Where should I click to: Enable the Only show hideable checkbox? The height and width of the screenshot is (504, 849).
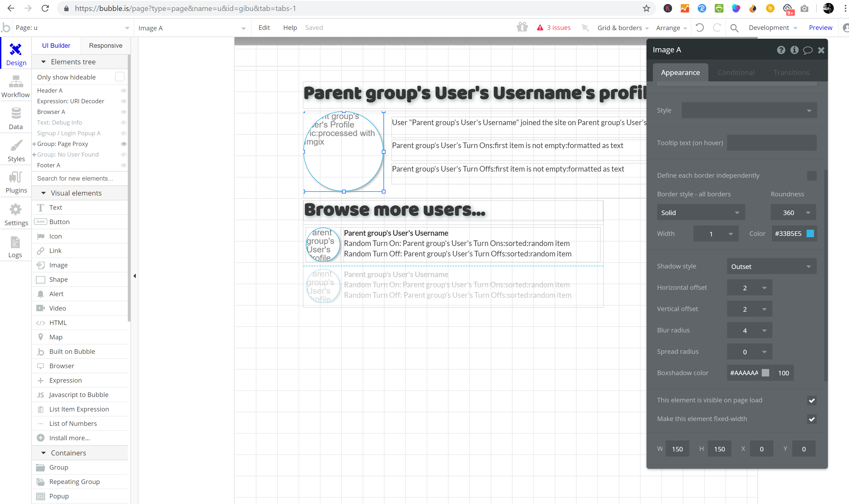(x=120, y=77)
